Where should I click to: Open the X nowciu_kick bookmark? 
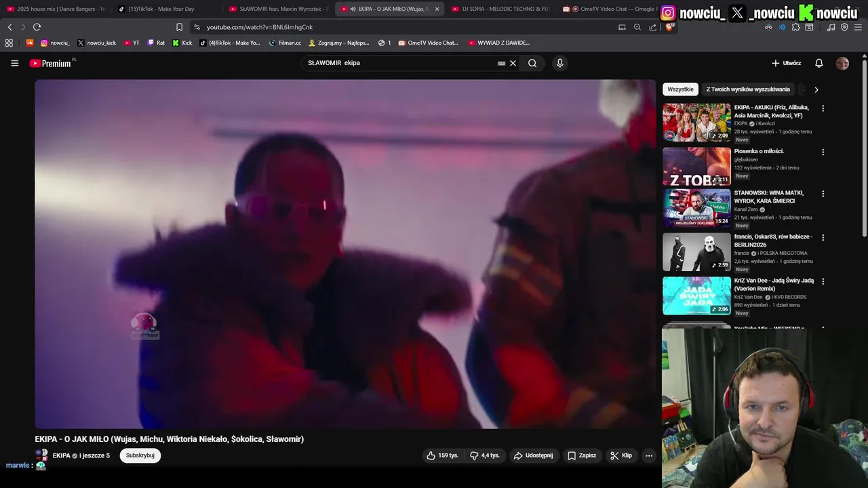pyautogui.click(x=96, y=43)
